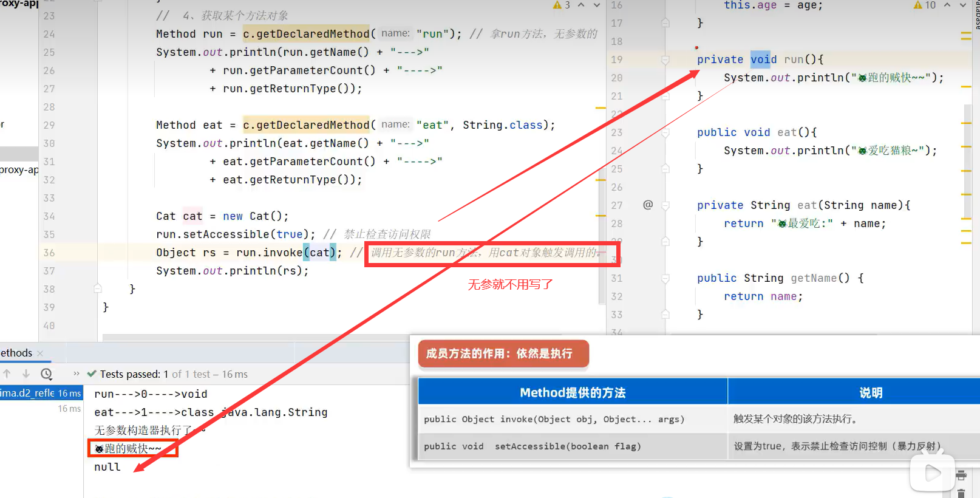Click this.age = age statement

point(774,5)
